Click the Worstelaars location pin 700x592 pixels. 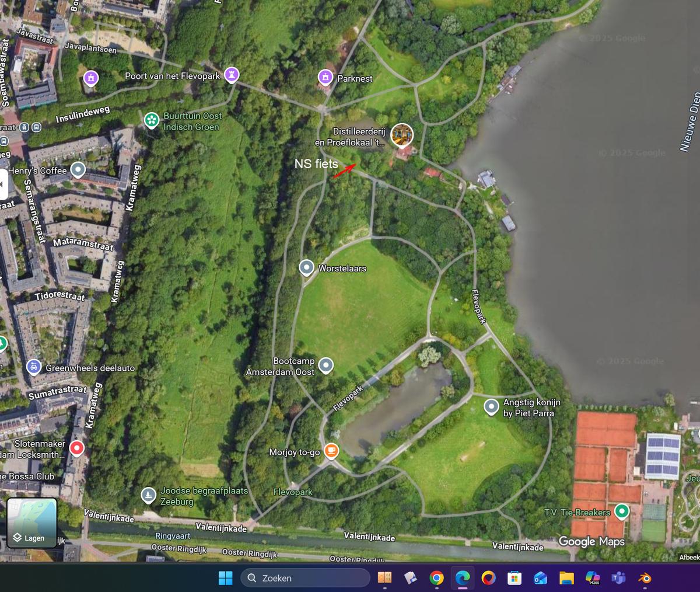306,267
